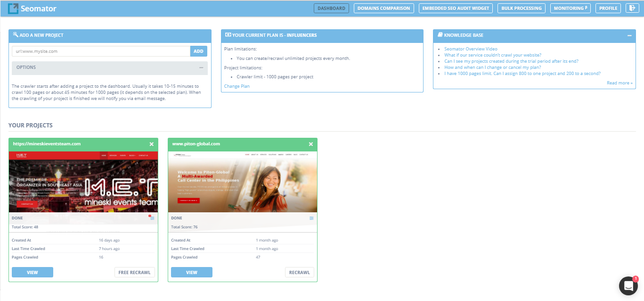Open the chat support bubble
This screenshot has width=644, height=301.
click(628, 286)
